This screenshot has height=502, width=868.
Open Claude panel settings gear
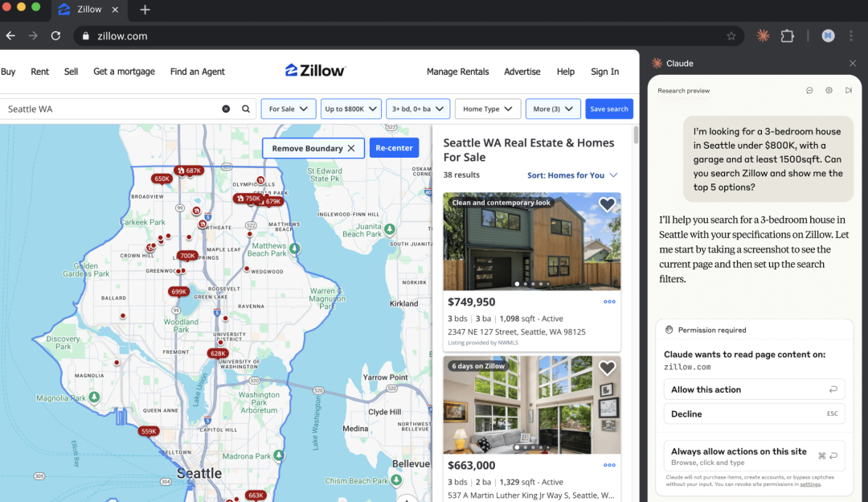click(829, 91)
